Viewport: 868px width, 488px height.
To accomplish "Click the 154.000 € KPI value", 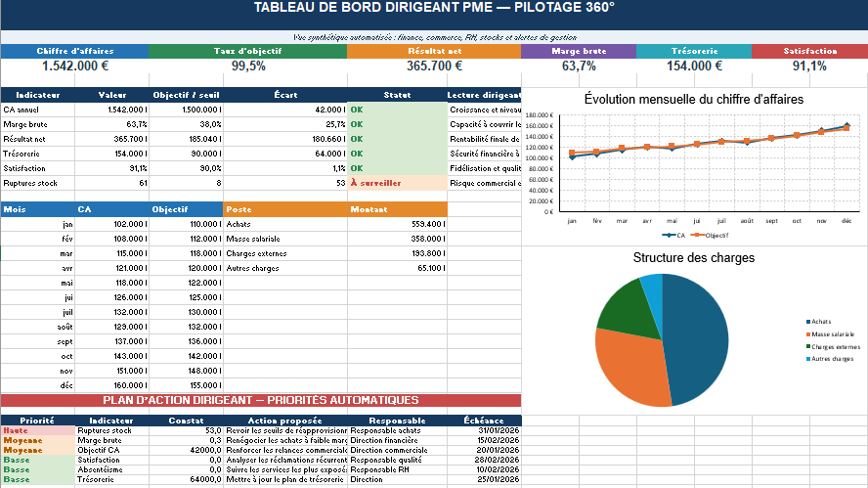I will (694, 66).
